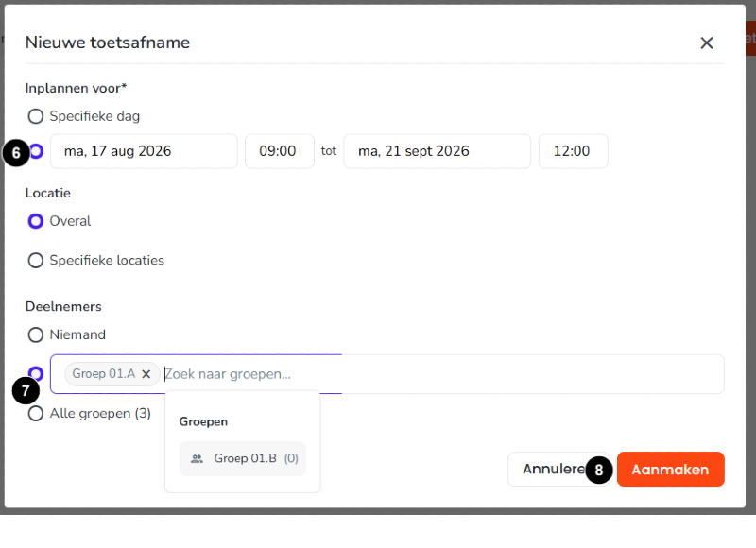Click step marker number 6
This screenshot has height=548, width=756.
pyautogui.click(x=16, y=153)
